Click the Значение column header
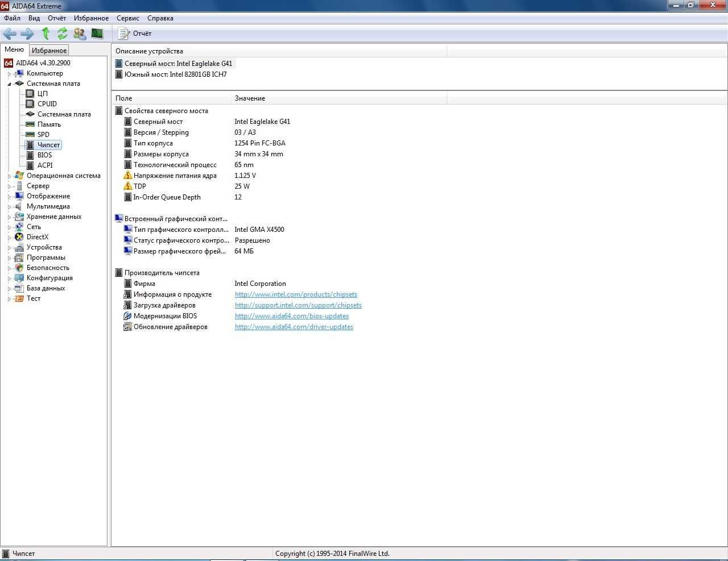The width and height of the screenshot is (728, 561). [339, 98]
